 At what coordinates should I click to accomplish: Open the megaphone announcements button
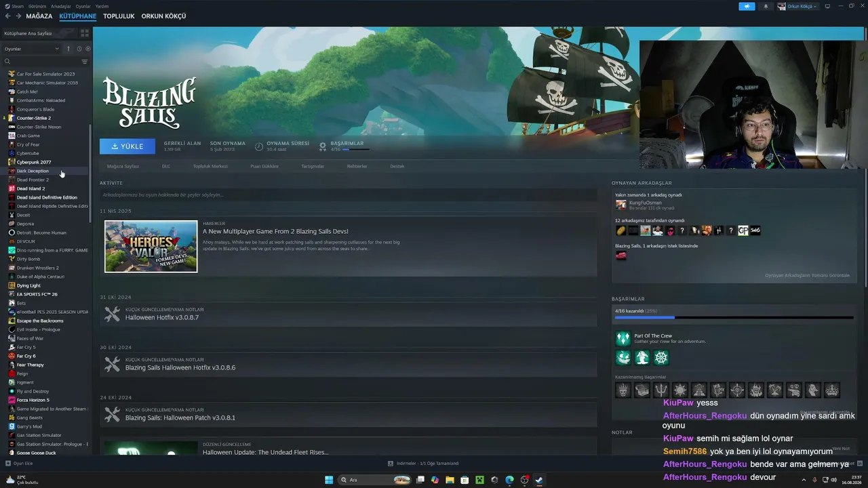pyautogui.click(x=747, y=6)
